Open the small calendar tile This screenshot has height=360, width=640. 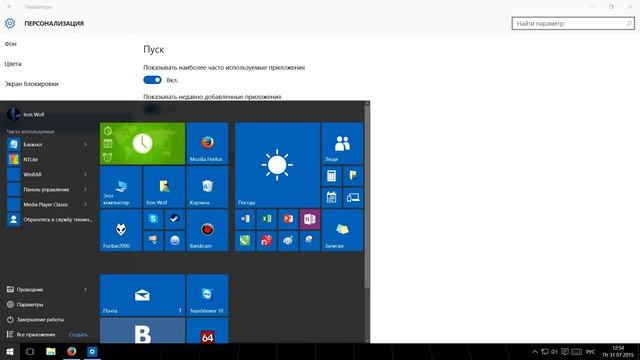click(x=331, y=198)
